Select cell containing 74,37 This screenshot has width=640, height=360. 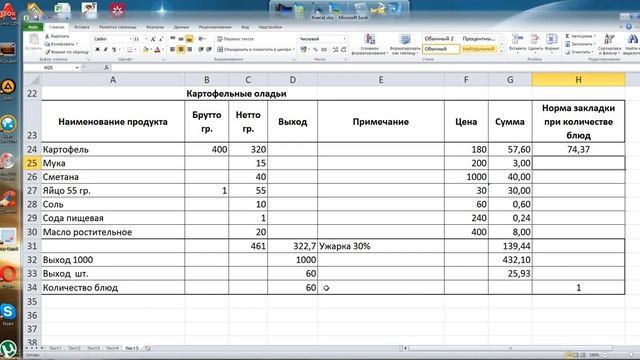pos(578,149)
